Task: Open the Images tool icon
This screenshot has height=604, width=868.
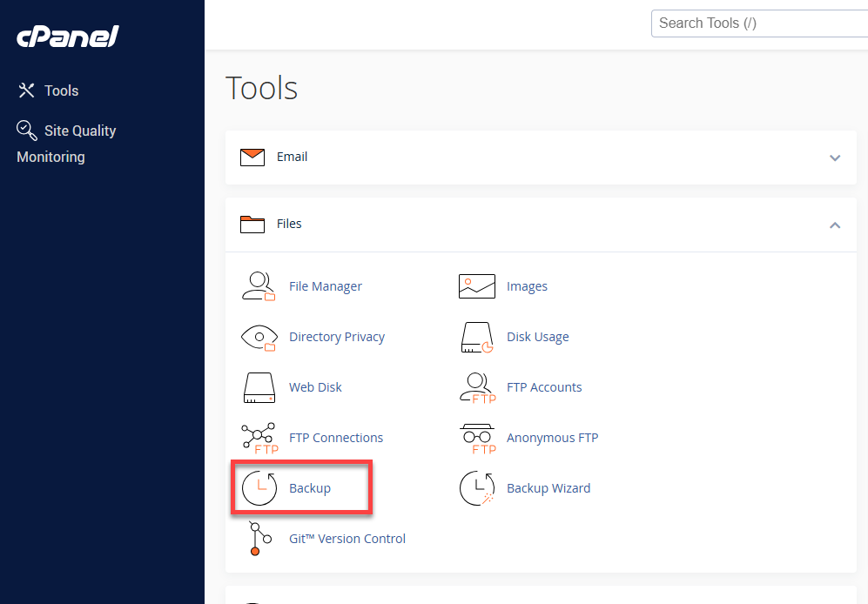Action: click(476, 286)
